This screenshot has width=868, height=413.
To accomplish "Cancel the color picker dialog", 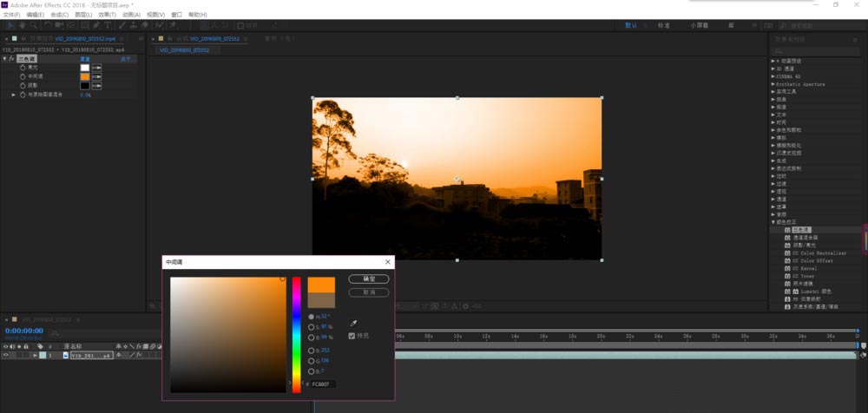I will (x=369, y=292).
